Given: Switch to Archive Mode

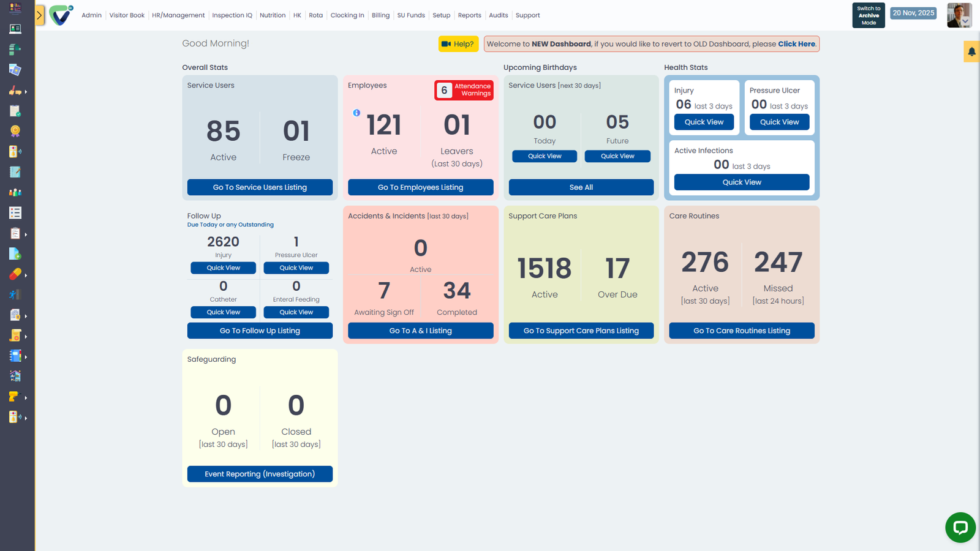Looking at the screenshot, I should (x=868, y=15).
